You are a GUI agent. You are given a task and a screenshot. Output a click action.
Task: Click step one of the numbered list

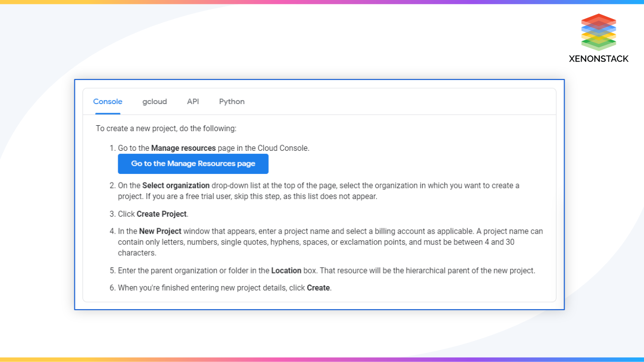pyautogui.click(x=213, y=148)
